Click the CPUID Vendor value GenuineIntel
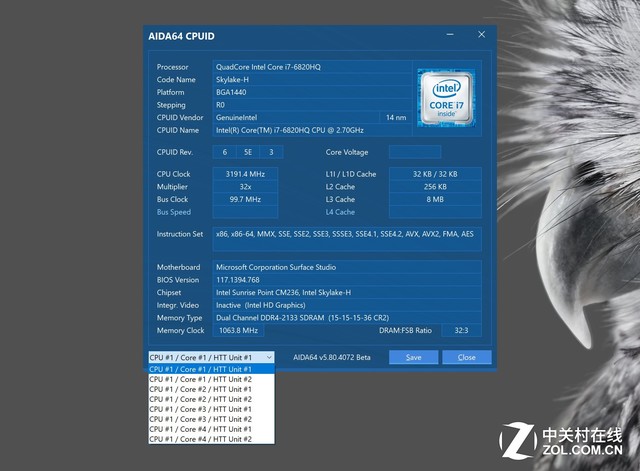This screenshot has height=471, width=640. (296, 118)
